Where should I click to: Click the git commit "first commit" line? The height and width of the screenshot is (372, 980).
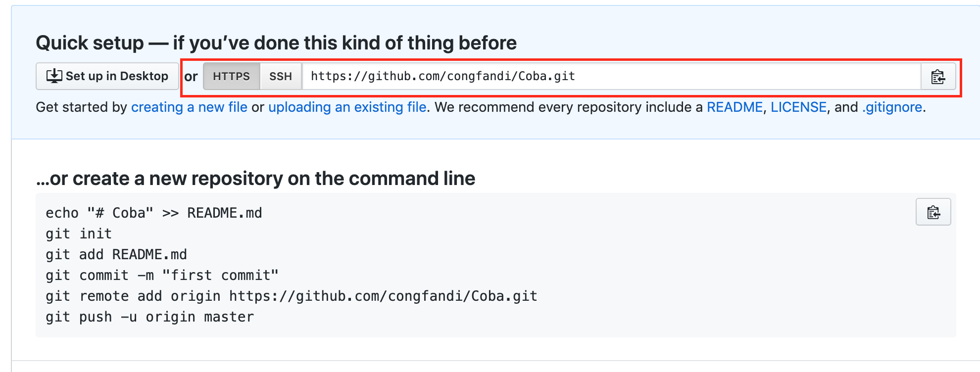(162, 276)
